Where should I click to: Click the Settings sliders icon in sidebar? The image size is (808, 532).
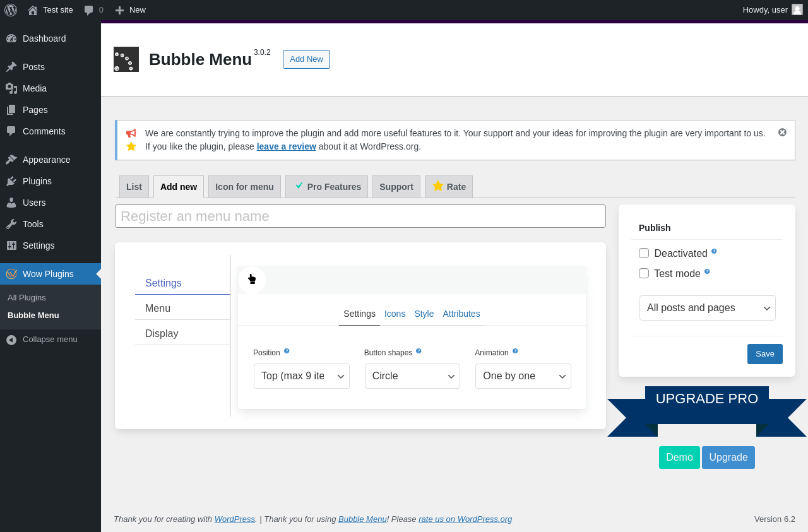(11, 245)
